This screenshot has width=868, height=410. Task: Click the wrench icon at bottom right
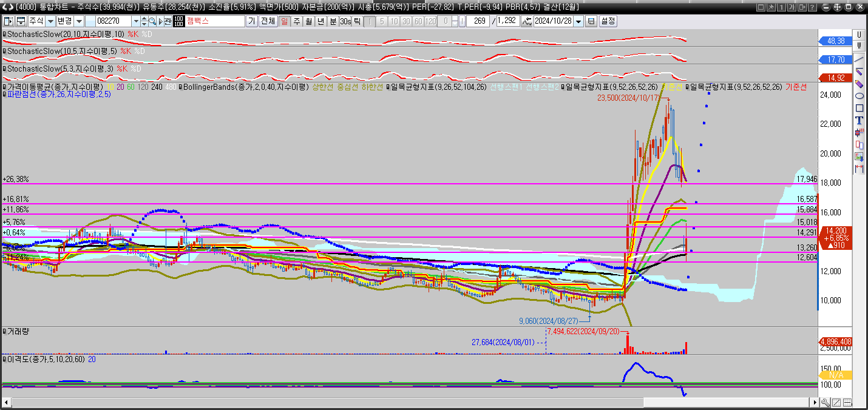click(x=825, y=403)
